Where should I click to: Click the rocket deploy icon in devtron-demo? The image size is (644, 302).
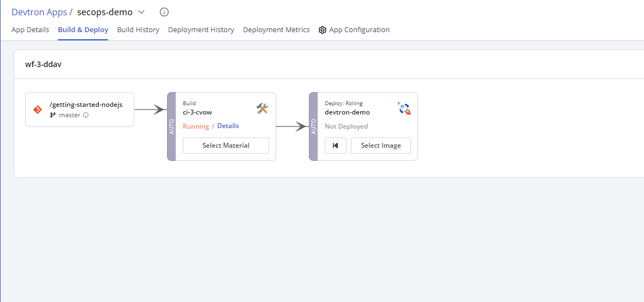click(404, 108)
